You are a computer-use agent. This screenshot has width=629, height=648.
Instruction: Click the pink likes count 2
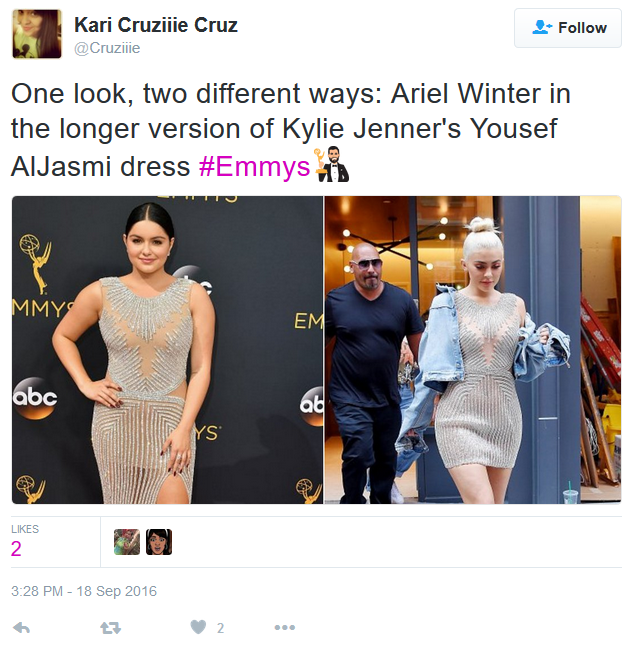tap(16, 549)
